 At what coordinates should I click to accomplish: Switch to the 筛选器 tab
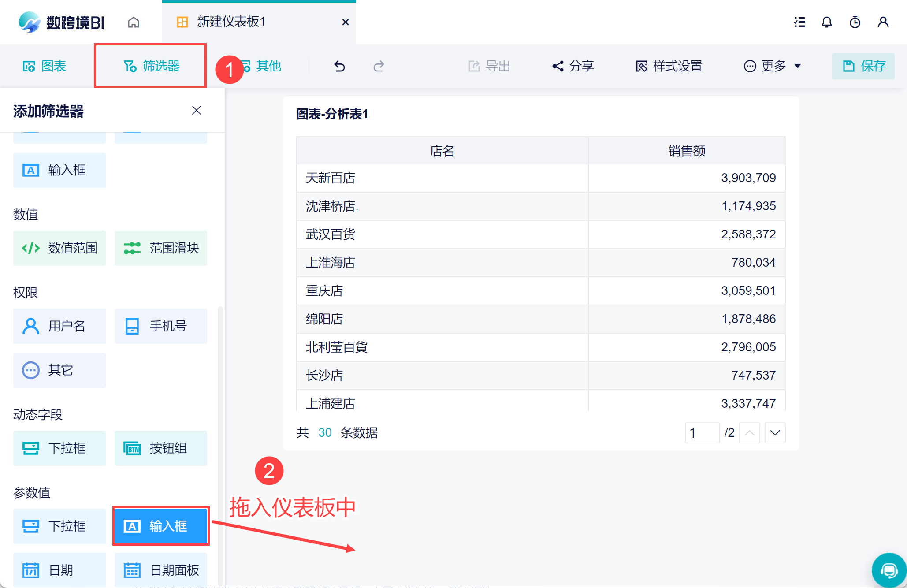click(x=151, y=66)
